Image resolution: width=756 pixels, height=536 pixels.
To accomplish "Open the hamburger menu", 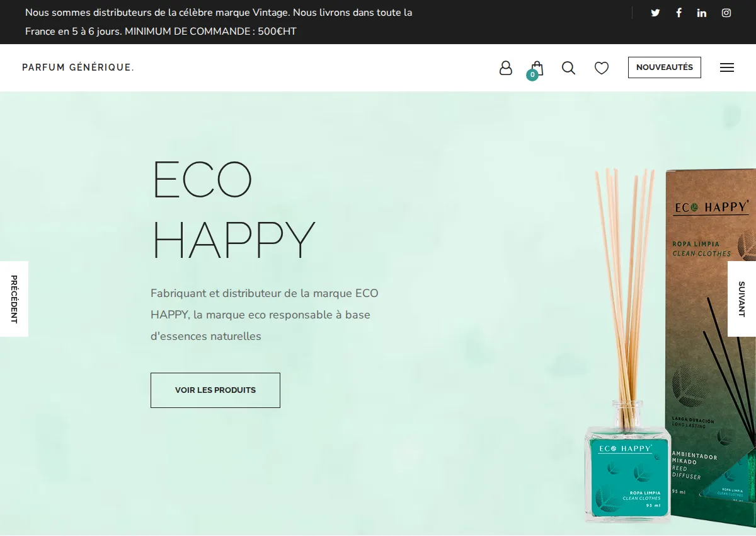I will [727, 67].
